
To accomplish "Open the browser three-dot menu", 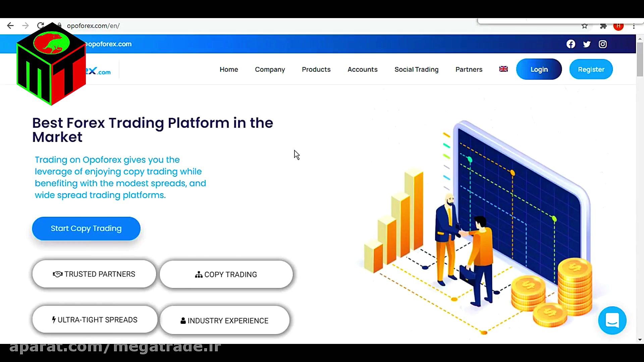I will coord(634,26).
